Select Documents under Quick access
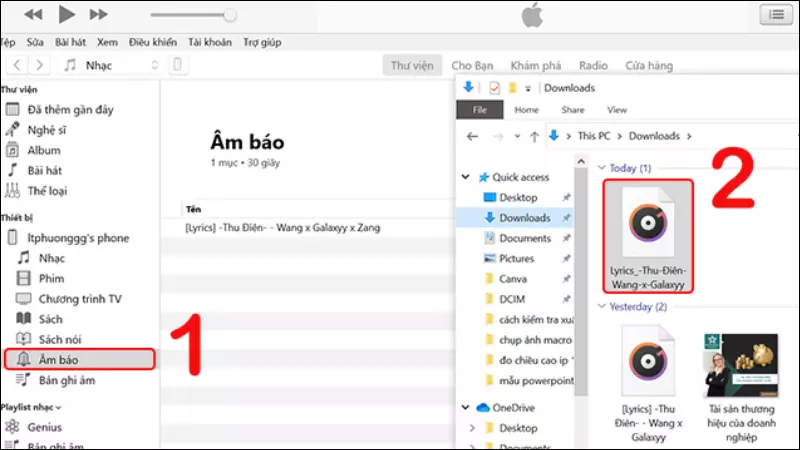The image size is (800, 450). pyautogui.click(x=525, y=238)
